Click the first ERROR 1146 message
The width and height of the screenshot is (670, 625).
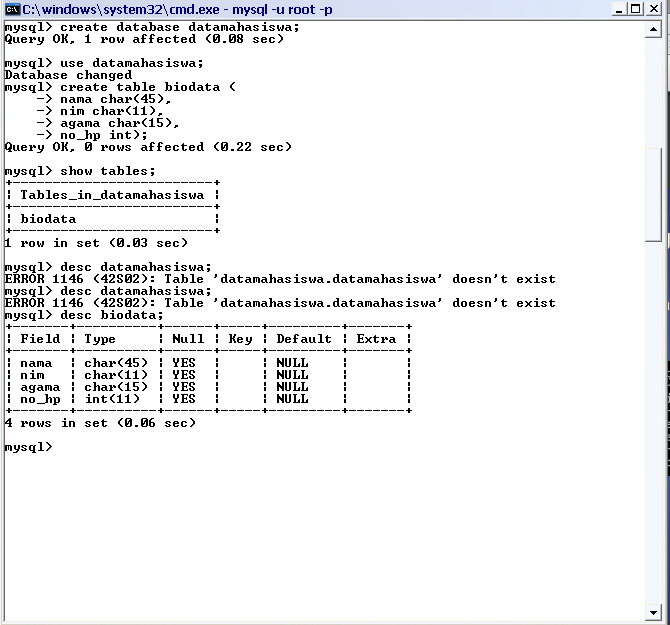pyautogui.click(x=280, y=279)
